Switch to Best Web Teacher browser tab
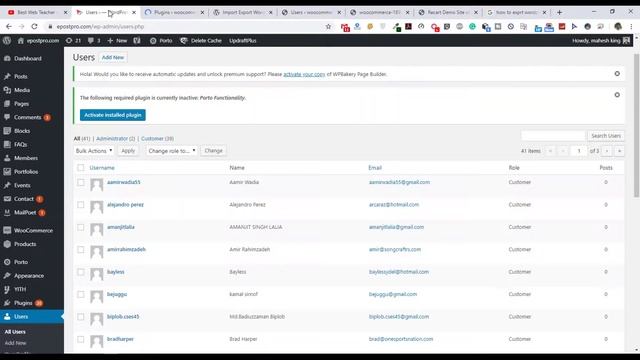Image resolution: width=640 pixels, height=360 pixels. (36, 12)
